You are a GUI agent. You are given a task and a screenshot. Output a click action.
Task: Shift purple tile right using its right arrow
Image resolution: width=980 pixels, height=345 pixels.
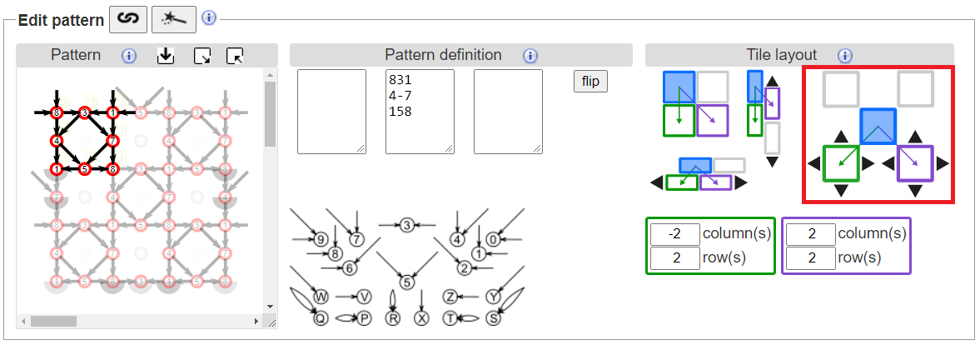[943, 163]
